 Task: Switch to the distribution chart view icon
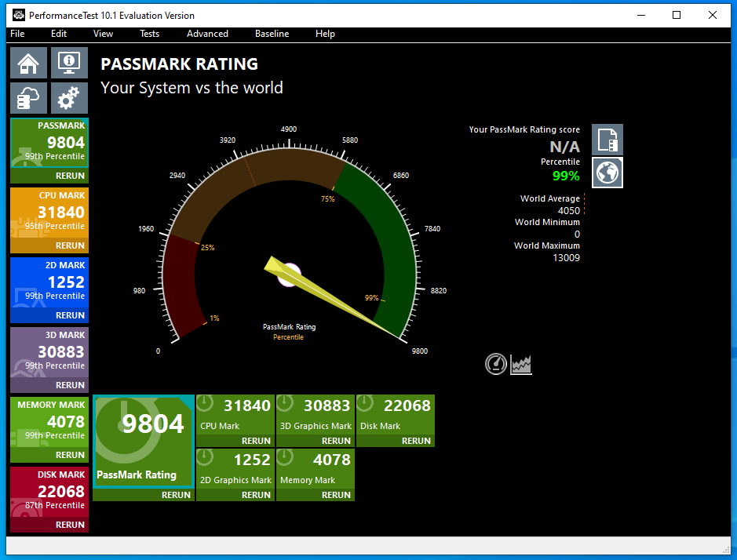521,364
